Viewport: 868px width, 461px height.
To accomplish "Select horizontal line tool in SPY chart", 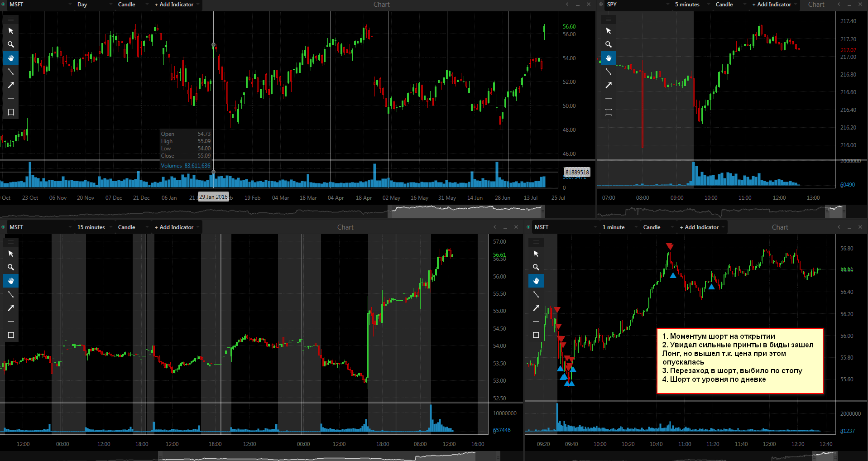I will [609, 99].
